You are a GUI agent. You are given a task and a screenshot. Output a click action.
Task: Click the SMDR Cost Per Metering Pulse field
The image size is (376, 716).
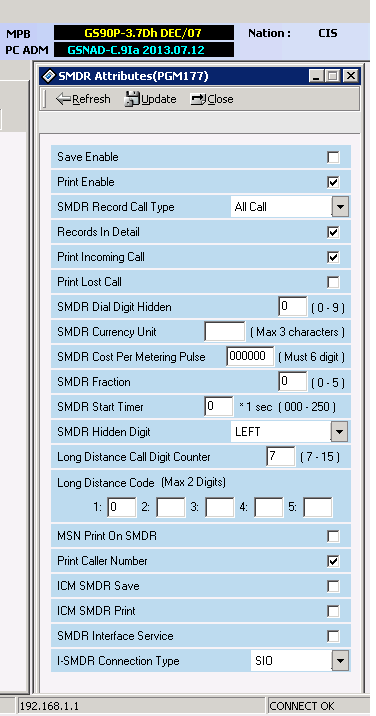coord(250,357)
